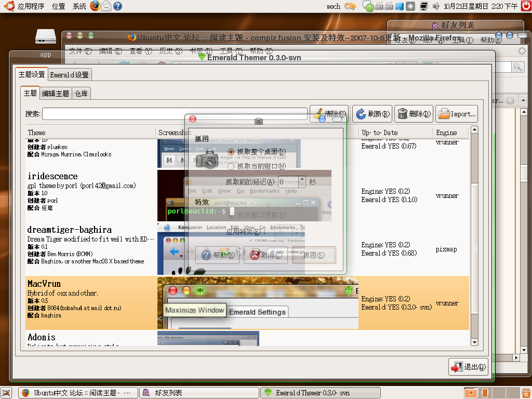Select the MacVrun theme row

[247, 303]
